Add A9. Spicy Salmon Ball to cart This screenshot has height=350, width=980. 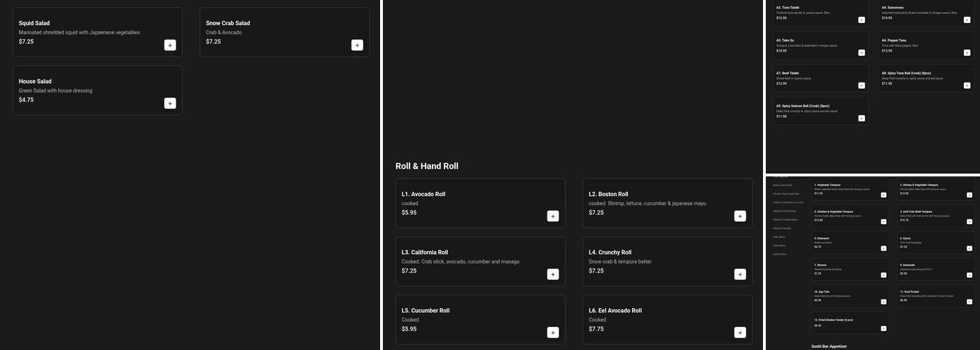pos(862,118)
